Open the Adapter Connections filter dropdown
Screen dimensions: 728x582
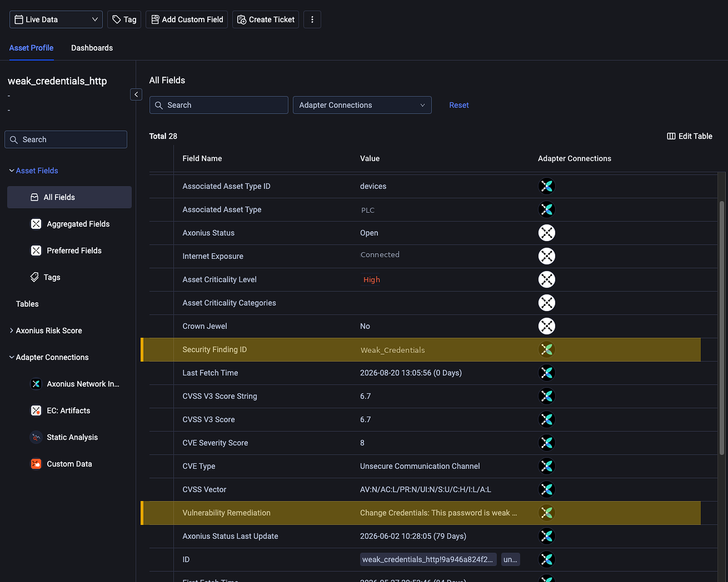coord(362,105)
